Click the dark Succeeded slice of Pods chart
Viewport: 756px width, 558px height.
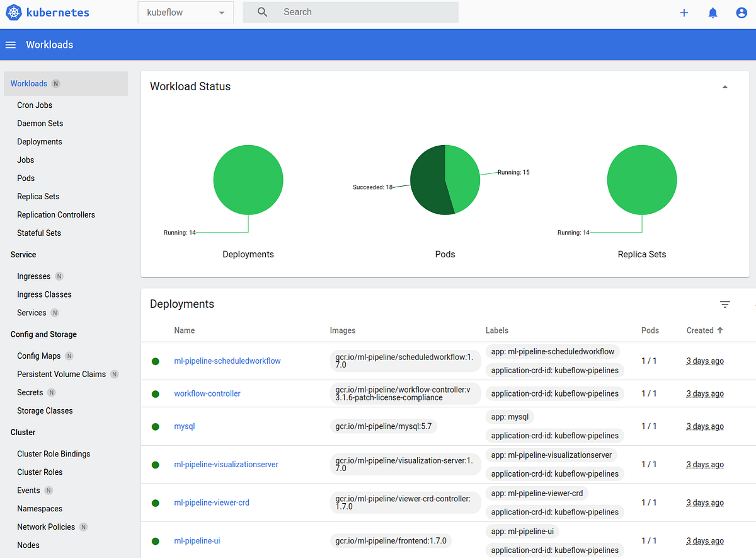click(427, 183)
